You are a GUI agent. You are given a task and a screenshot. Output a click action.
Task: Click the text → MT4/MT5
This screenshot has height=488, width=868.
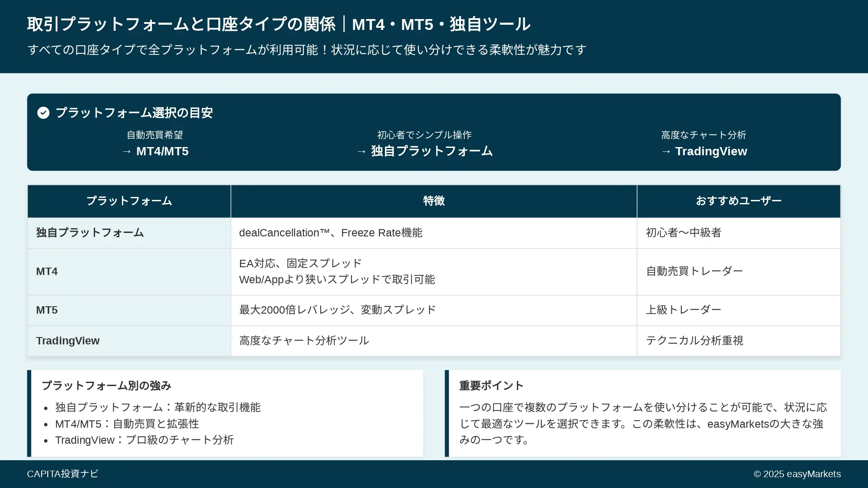coord(155,151)
